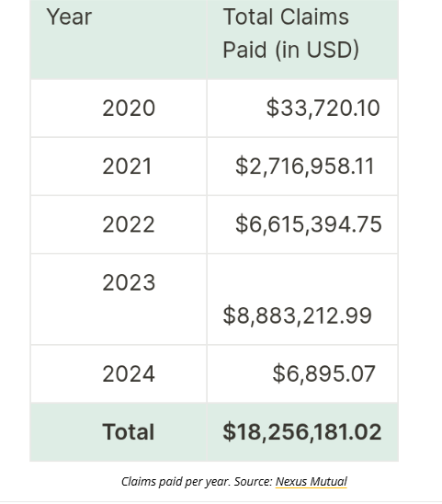Click the $18,256,181.02 total amount
This screenshot has height=504, width=442.
point(302,431)
